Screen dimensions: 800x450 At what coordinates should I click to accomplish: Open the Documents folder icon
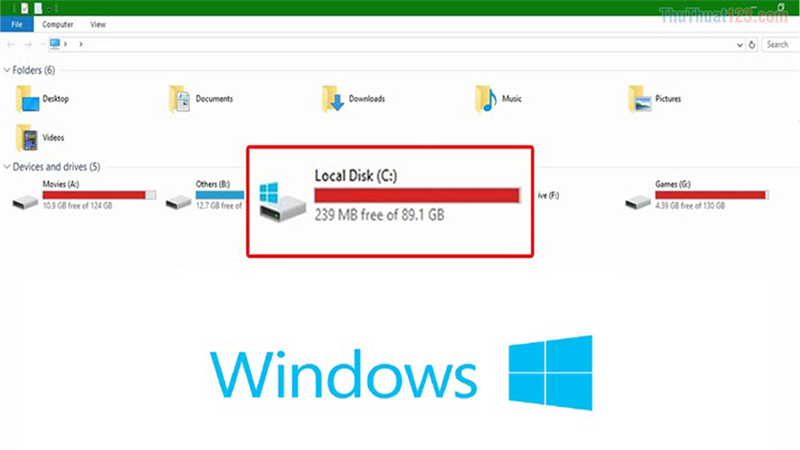point(181,99)
